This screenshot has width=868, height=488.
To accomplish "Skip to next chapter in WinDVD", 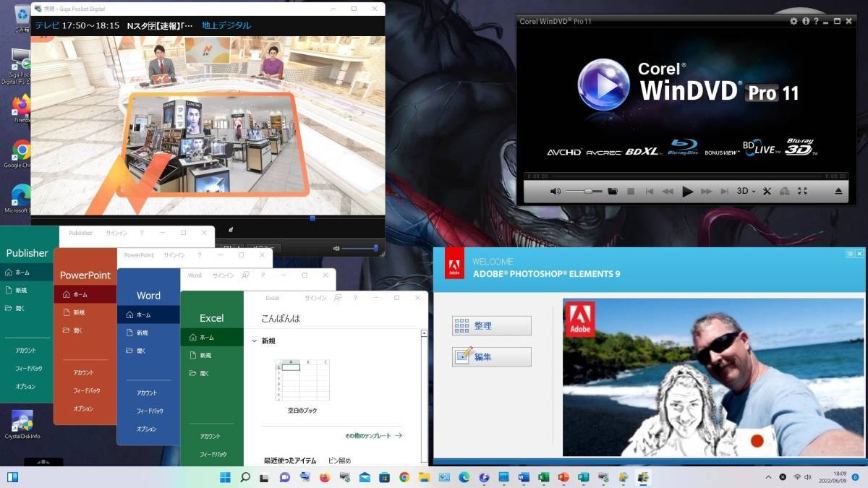I will coord(725,192).
